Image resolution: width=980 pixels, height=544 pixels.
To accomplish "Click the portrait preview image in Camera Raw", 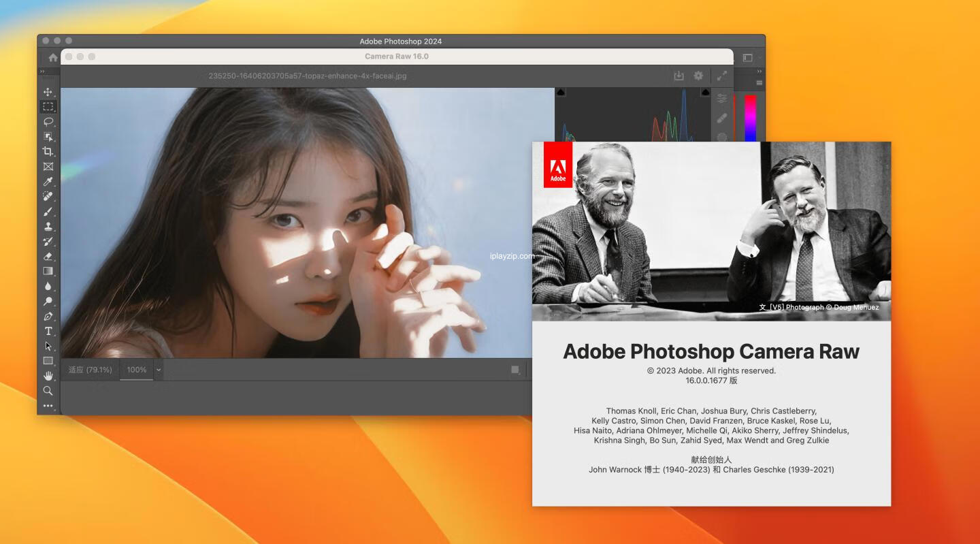I will (x=308, y=223).
